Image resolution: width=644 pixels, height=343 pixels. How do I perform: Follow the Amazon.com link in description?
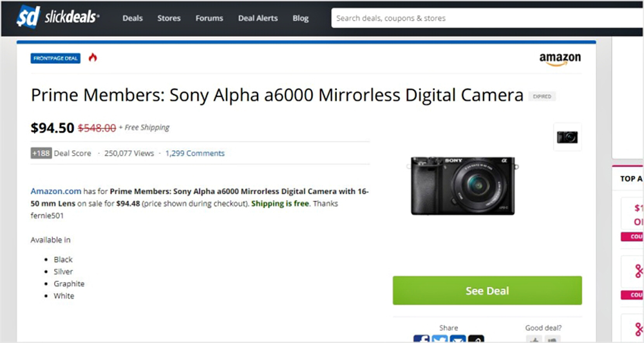pyautogui.click(x=56, y=191)
